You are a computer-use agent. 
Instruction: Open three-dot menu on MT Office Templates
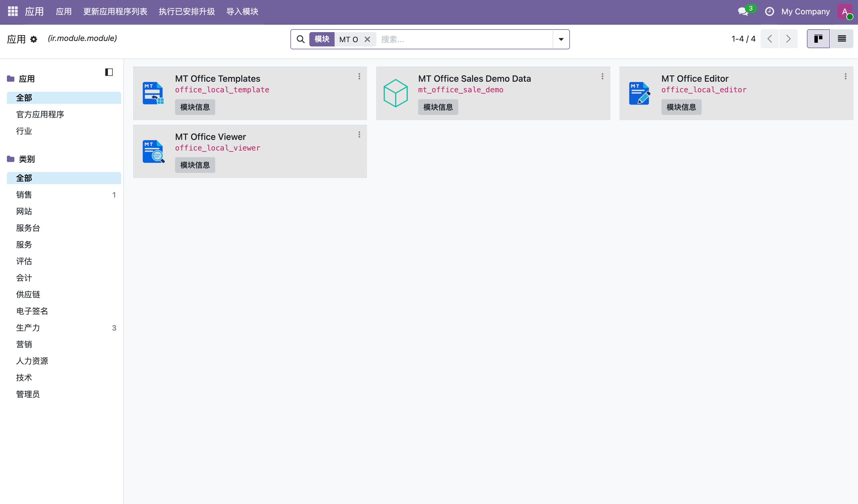359,76
